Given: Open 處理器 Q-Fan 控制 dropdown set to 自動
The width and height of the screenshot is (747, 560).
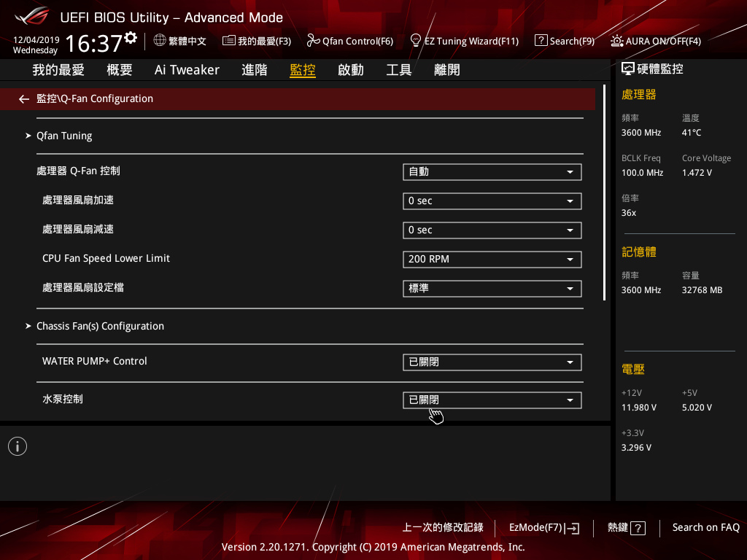Looking at the screenshot, I should (x=492, y=172).
